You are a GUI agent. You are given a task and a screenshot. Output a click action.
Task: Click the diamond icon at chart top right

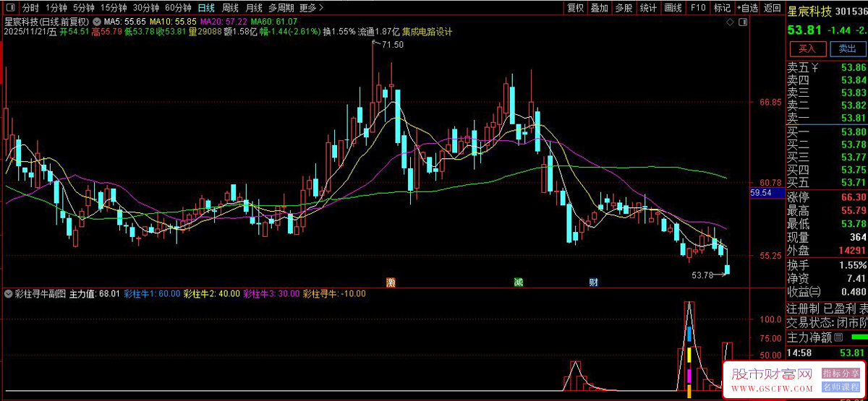731,23
